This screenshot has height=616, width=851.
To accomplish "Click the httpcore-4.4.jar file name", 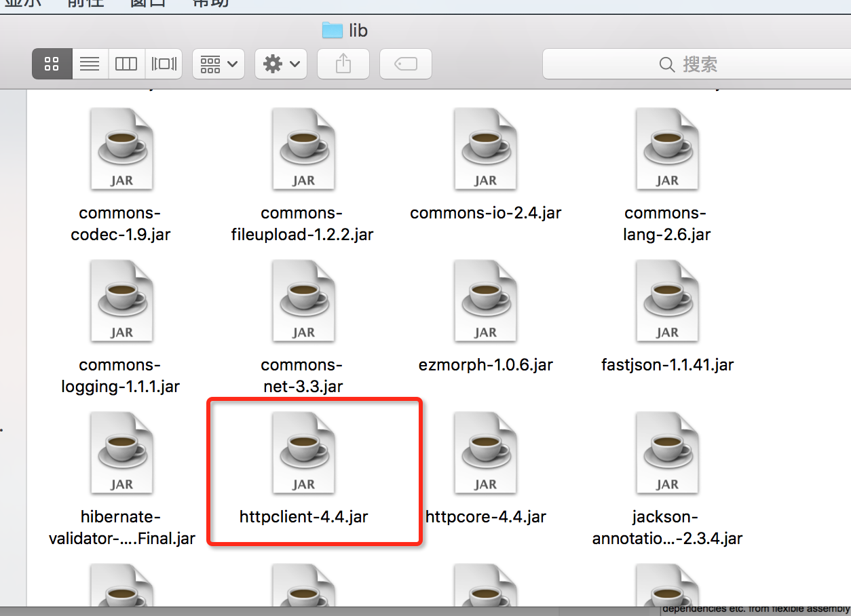I will (x=486, y=517).
